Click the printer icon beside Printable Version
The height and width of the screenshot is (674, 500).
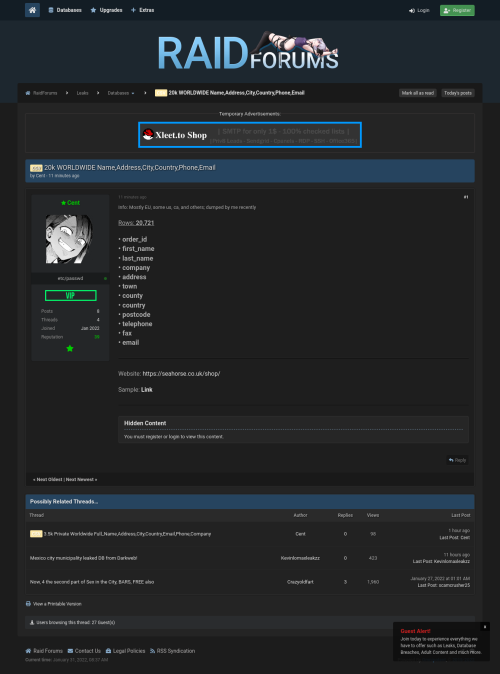[x=28, y=604]
